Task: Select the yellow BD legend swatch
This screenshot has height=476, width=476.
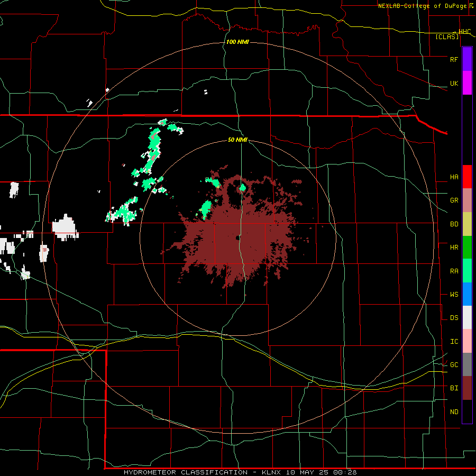Action: click(x=467, y=224)
